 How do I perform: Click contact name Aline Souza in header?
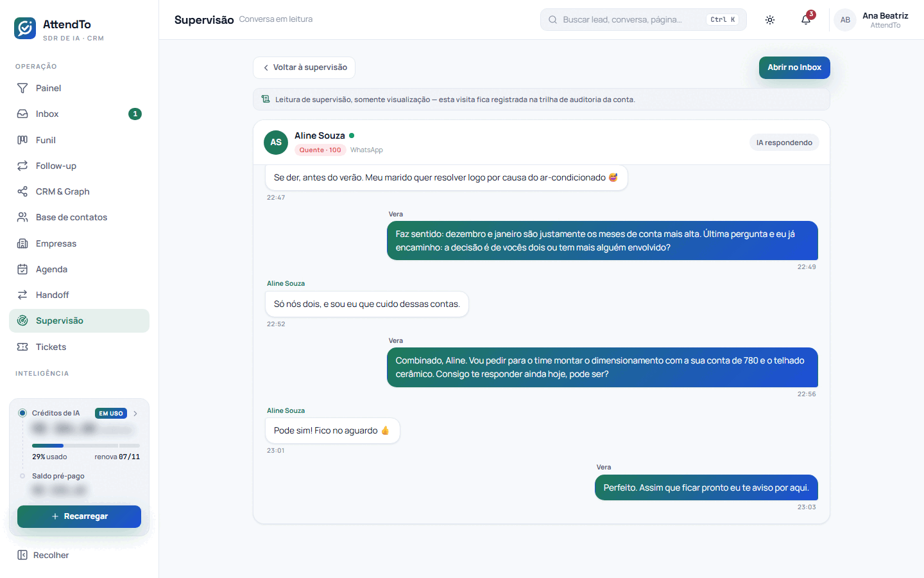tap(320, 136)
